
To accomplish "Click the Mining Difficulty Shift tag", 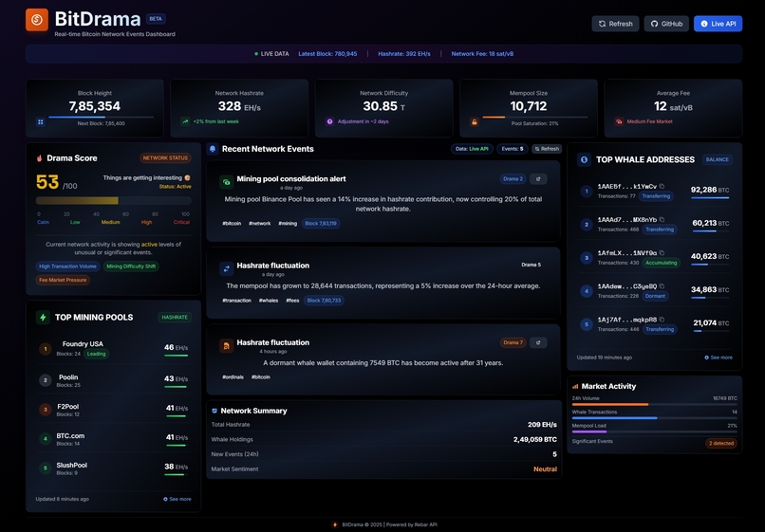I will (131, 266).
